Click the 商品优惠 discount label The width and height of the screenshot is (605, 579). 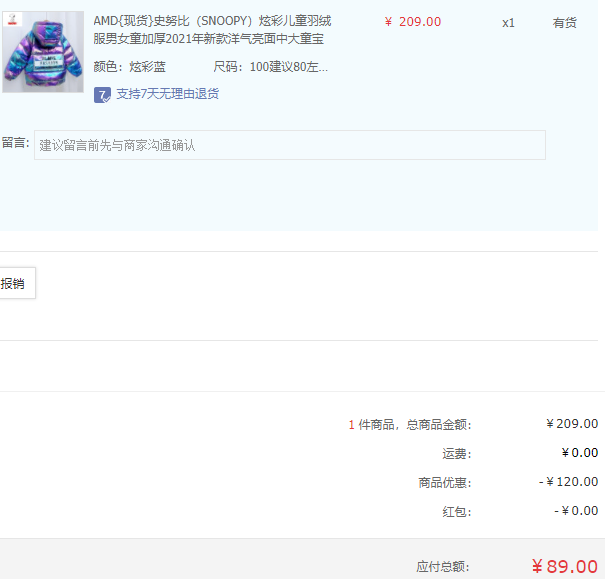444,483
